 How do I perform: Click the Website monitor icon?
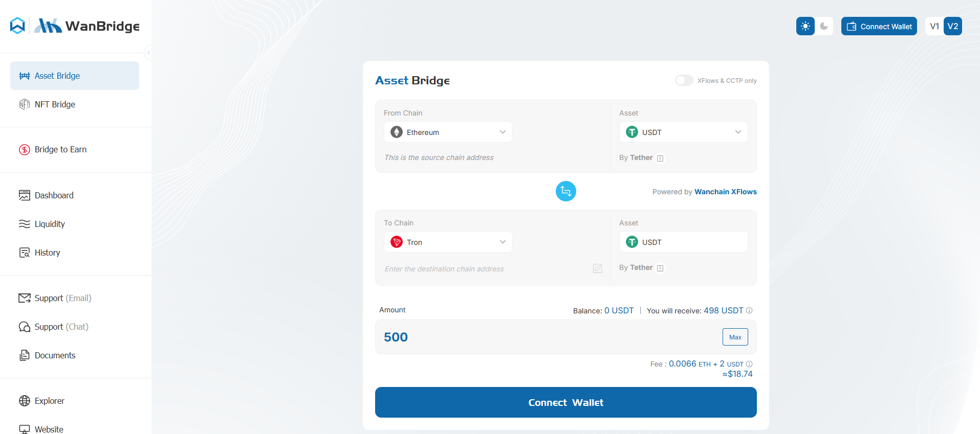coord(25,429)
